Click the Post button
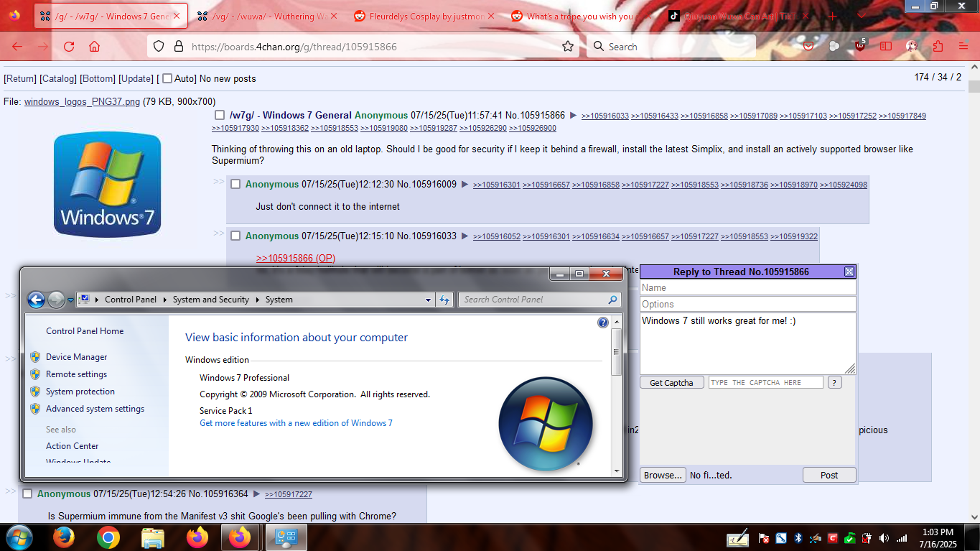980x551 pixels. click(x=829, y=475)
